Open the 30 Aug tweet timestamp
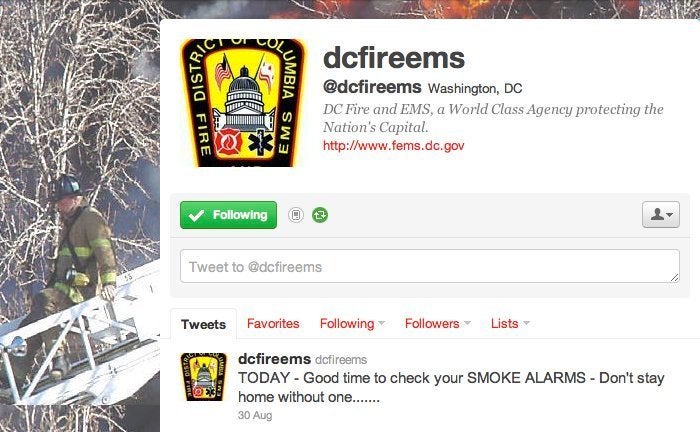700x432 pixels. pyautogui.click(x=255, y=415)
